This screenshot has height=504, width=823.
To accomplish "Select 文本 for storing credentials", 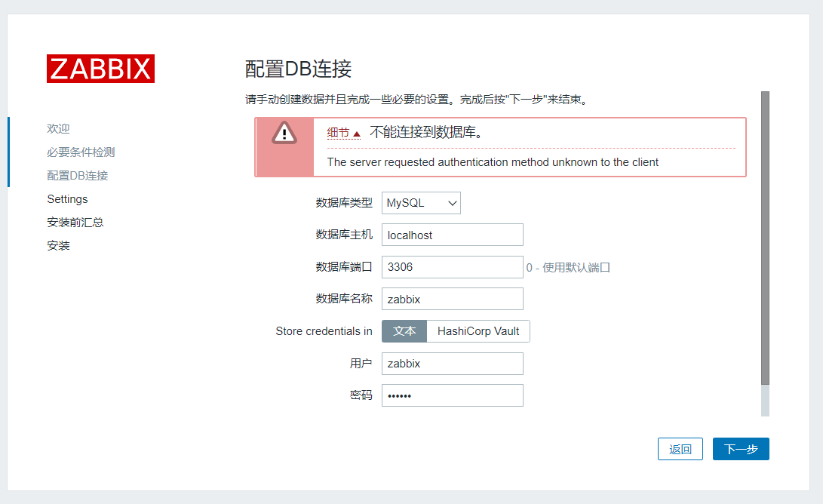I will 404,330.
